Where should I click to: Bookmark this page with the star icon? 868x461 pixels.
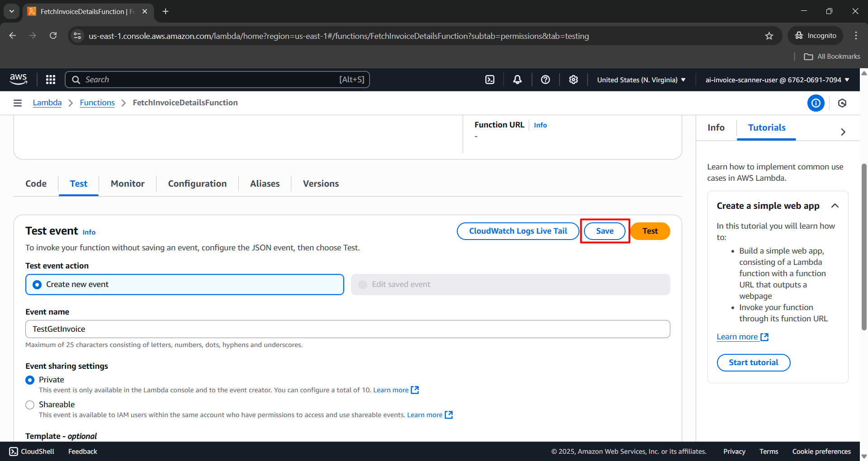point(769,36)
